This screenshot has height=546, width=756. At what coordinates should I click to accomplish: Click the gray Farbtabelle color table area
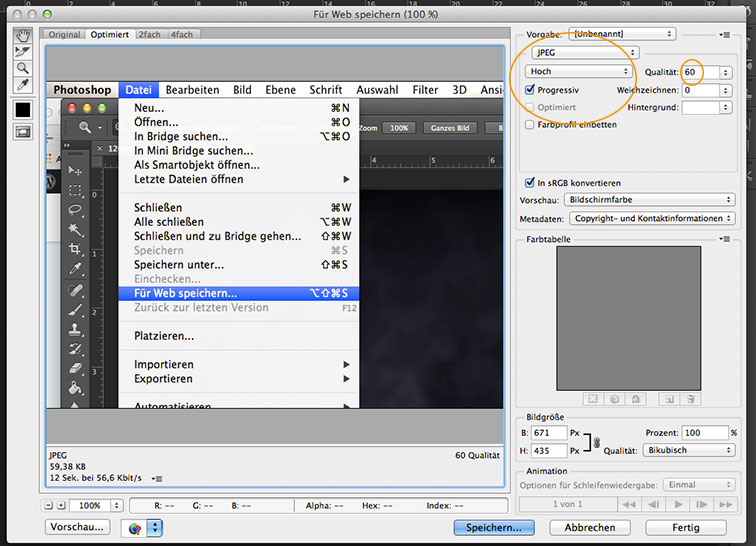[629, 318]
